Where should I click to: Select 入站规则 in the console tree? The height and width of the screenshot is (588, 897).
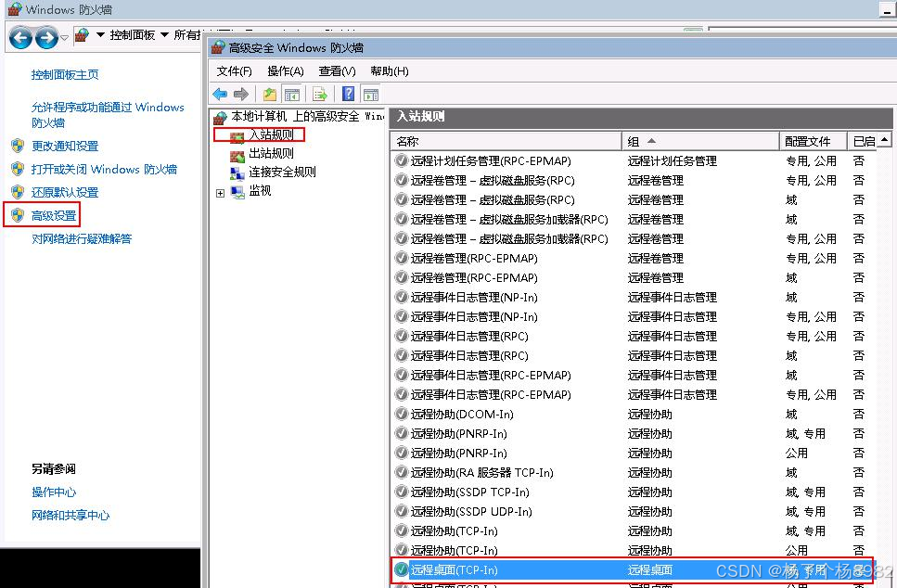[x=271, y=134]
